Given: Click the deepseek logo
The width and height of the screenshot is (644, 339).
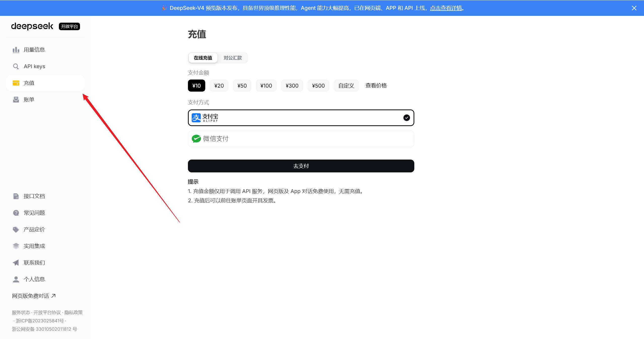Looking at the screenshot, I should 32,26.
